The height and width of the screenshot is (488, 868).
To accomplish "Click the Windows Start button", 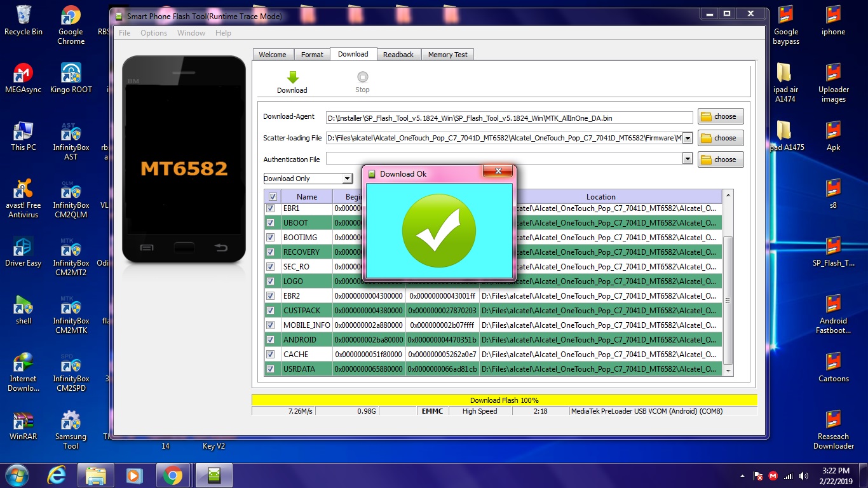I will 17,475.
